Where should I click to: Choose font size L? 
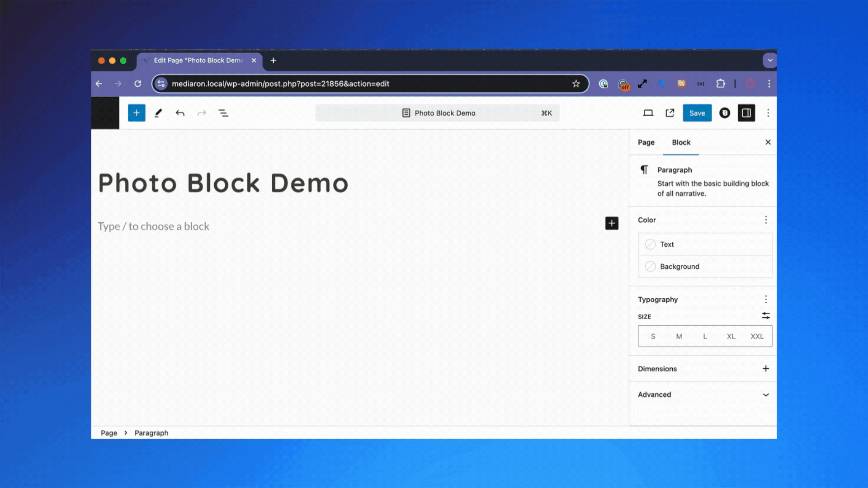point(705,337)
